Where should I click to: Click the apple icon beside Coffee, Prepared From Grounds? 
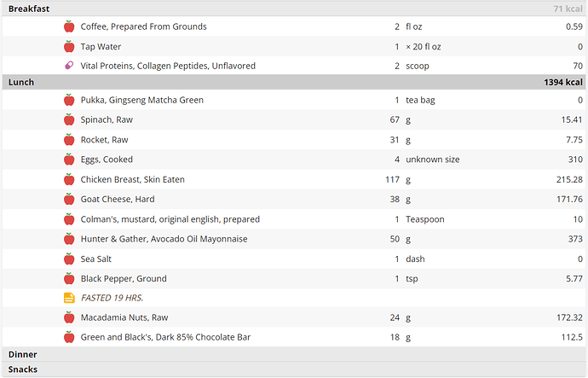point(69,26)
